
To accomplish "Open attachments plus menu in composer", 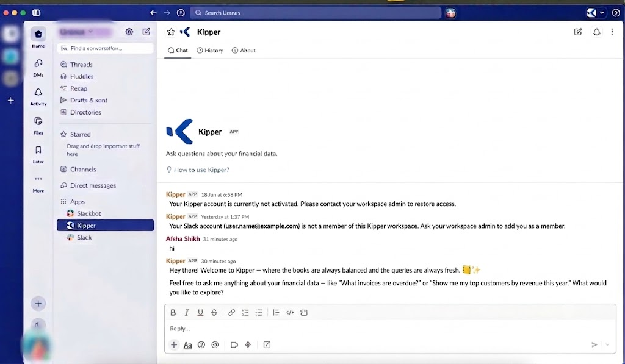I will [174, 345].
